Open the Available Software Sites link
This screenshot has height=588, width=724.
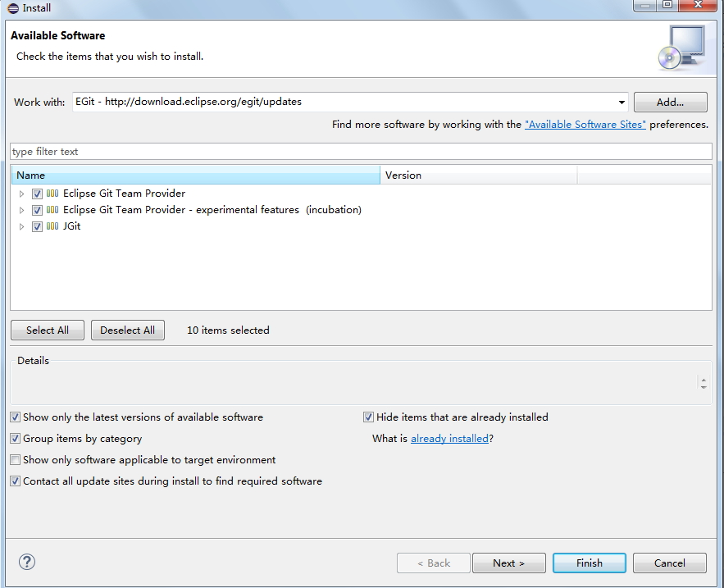tap(585, 125)
